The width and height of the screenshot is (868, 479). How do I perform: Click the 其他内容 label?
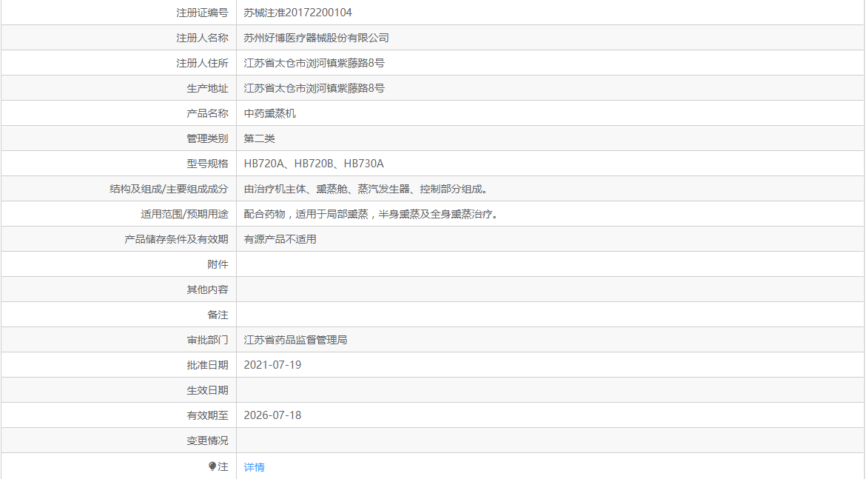click(x=207, y=289)
